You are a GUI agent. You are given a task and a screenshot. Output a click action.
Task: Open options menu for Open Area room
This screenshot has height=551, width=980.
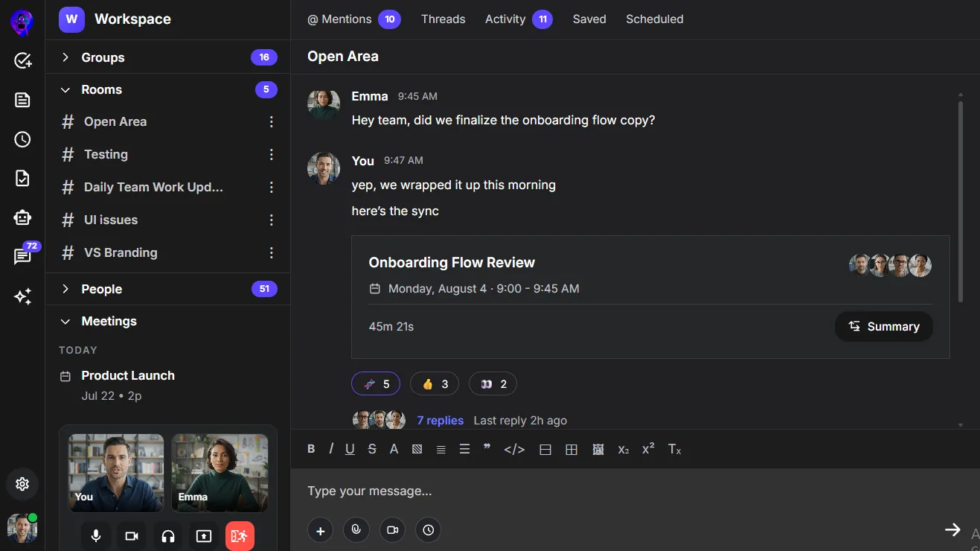(272, 121)
